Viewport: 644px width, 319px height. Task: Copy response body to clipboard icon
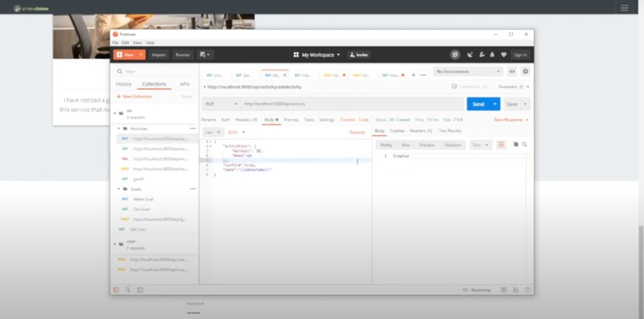[x=515, y=144]
